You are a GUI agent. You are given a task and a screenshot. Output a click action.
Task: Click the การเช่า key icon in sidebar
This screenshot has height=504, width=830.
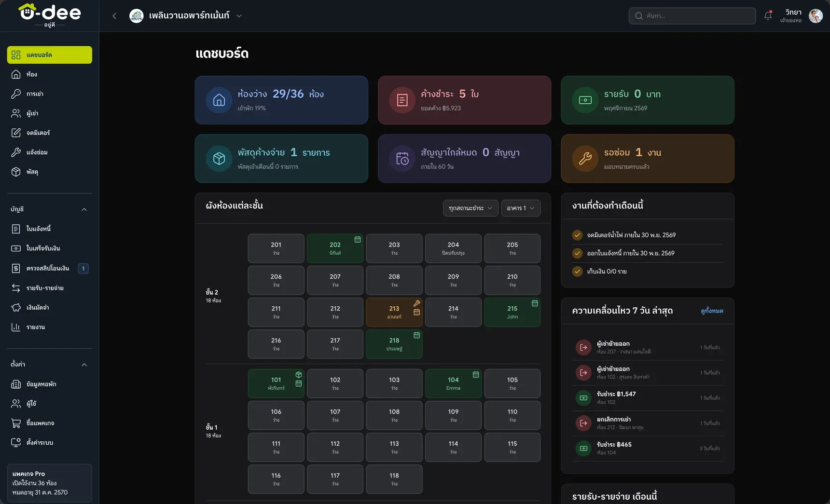pos(16,94)
